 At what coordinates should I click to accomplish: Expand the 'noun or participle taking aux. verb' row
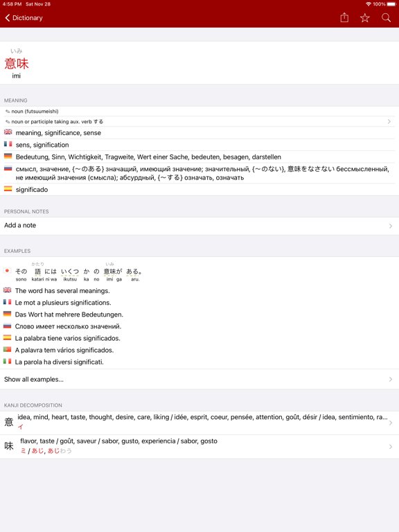tap(199, 121)
